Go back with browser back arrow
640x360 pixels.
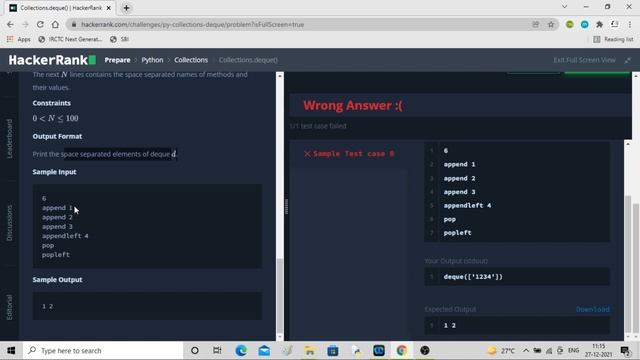(x=10, y=24)
